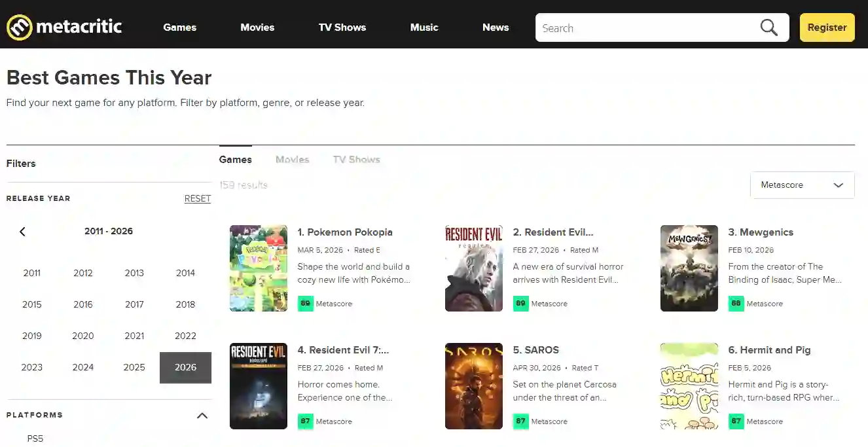Image resolution: width=868 pixels, height=447 pixels.
Task: Open Pokemon Pokopia cover thumbnail
Action: [259, 268]
